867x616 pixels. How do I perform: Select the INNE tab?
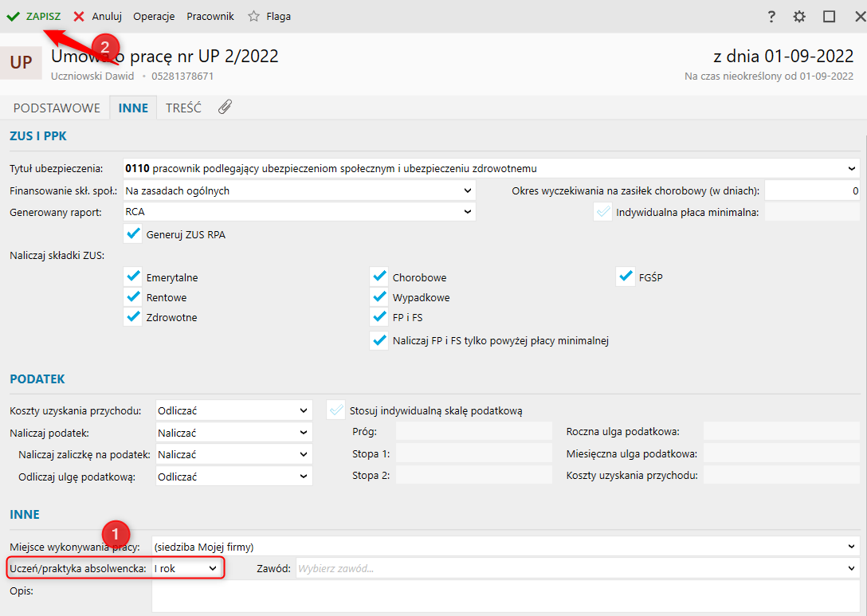[133, 108]
